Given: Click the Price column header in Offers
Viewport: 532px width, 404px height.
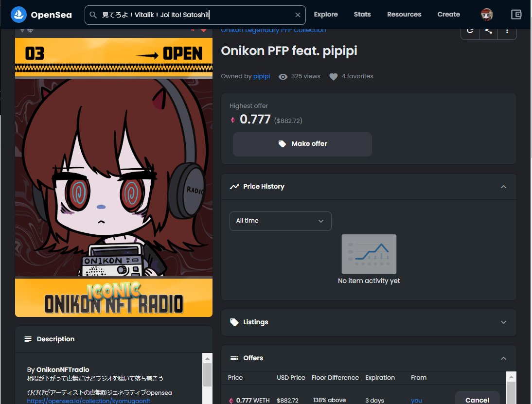Looking at the screenshot, I should coord(235,378).
